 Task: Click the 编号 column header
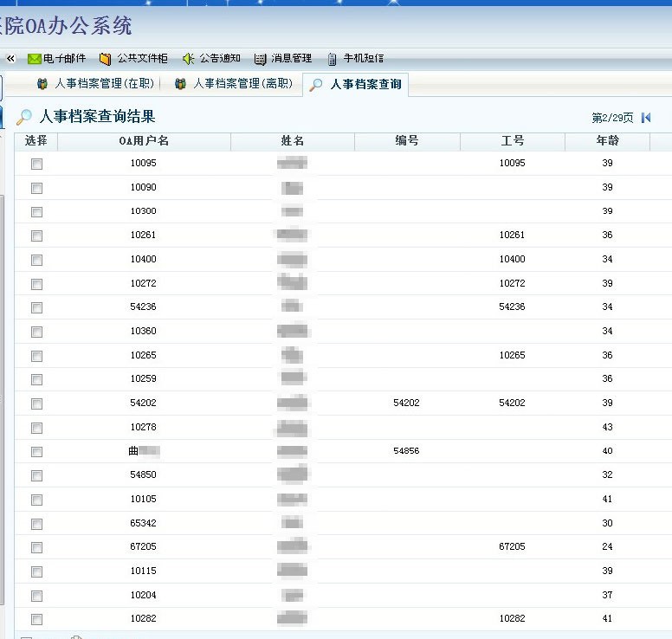pos(407,141)
